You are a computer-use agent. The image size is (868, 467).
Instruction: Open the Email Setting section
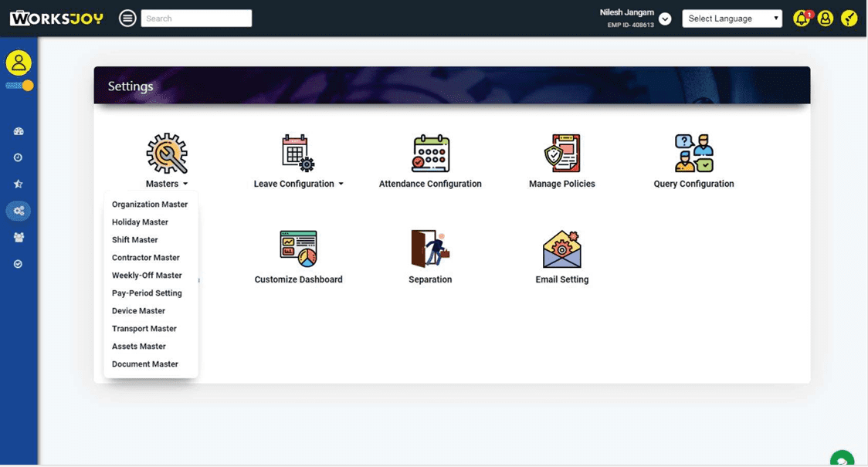(562, 255)
